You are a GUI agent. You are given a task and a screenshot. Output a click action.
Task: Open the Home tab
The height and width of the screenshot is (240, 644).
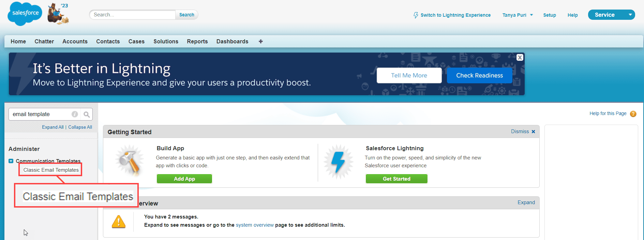coord(18,41)
